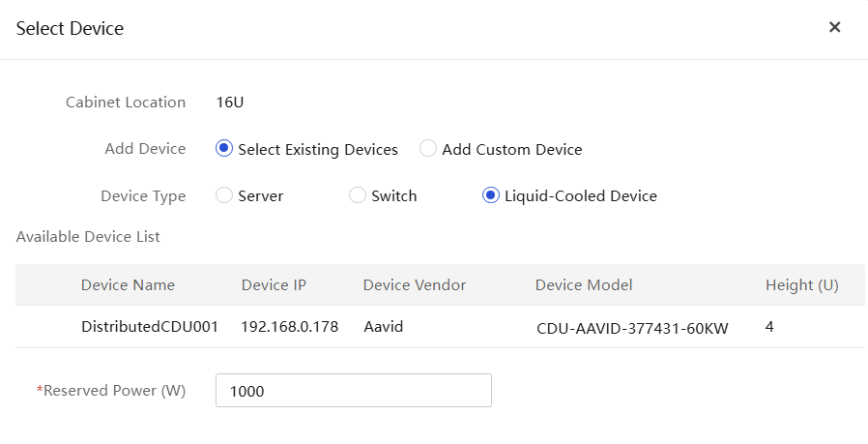
Task: Click the Height (U) column header
Action: (x=801, y=285)
